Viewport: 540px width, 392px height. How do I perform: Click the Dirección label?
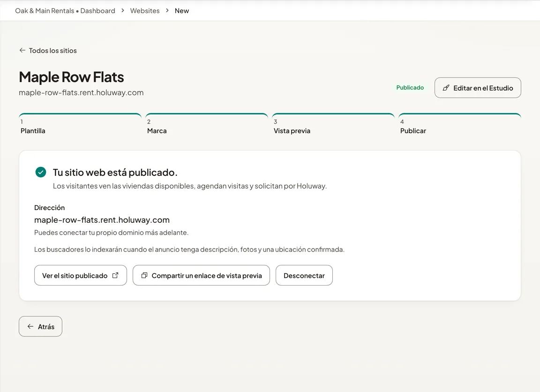(x=49, y=208)
